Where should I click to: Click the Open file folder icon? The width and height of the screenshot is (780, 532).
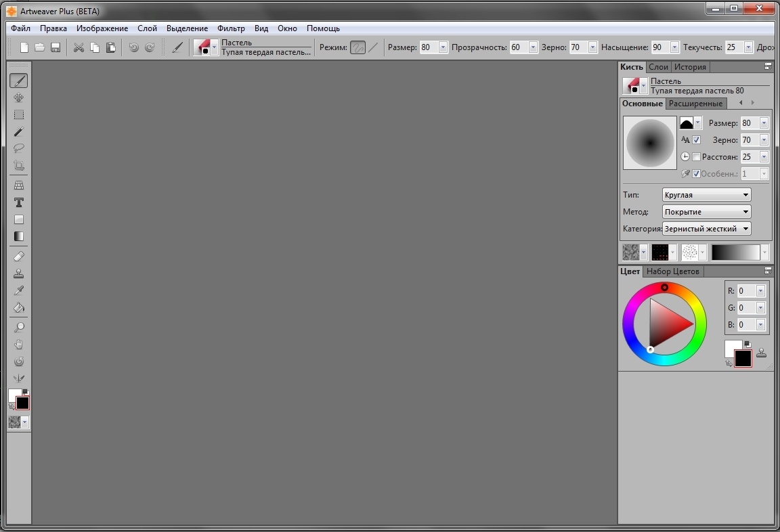pos(40,47)
